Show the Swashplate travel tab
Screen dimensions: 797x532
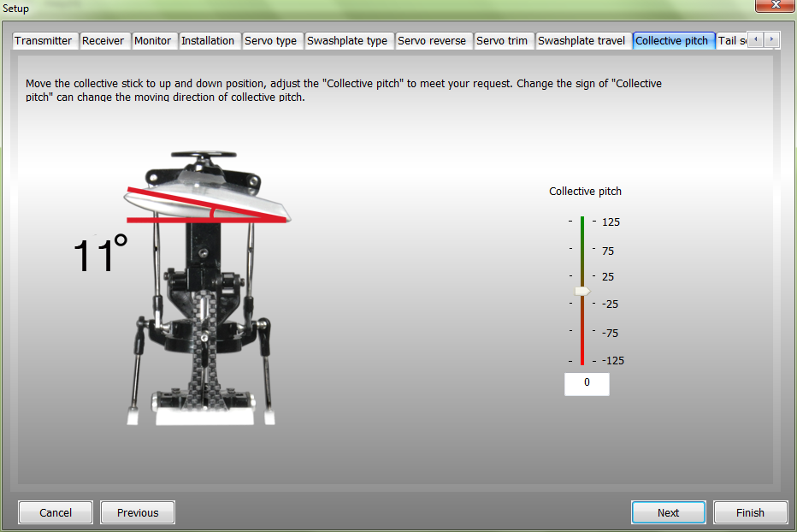pyautogui.click(x=582, y=41)
